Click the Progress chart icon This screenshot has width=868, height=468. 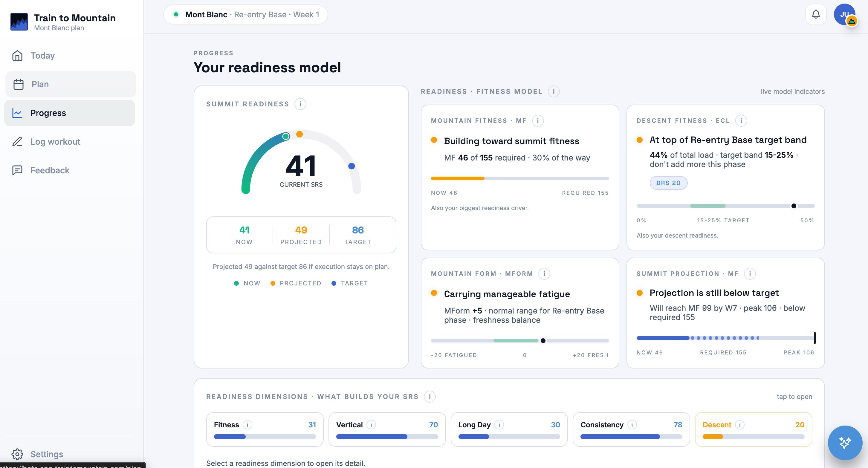(17, 113)
